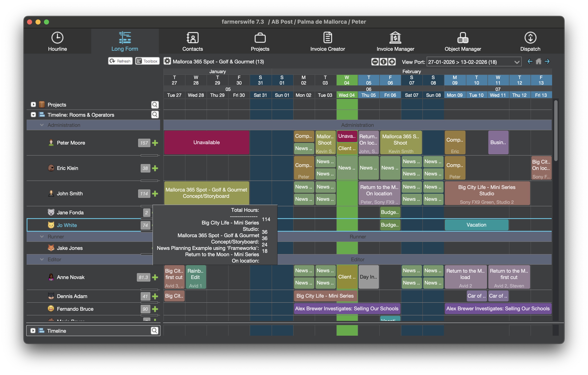Click the zoom in plus icon
The image size is (588, 375).
click(392, 62)
